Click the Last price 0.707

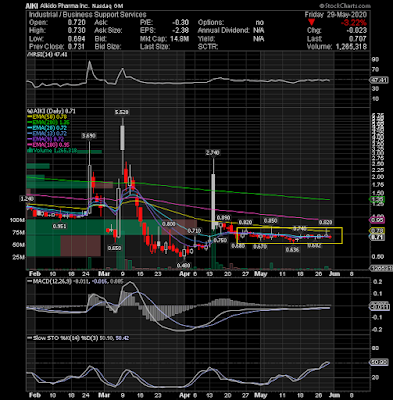pos(359,39)
